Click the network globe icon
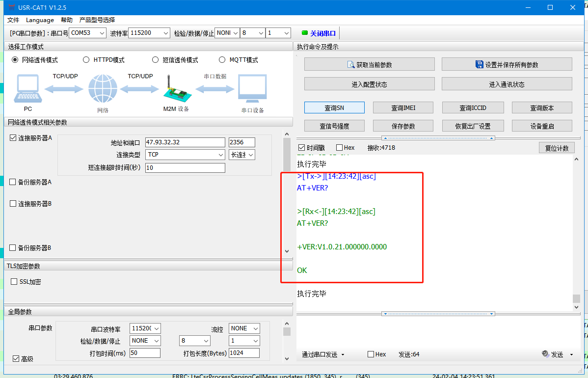Image resolution: width=588 pixels, height=378 pixels. point(103,89)
